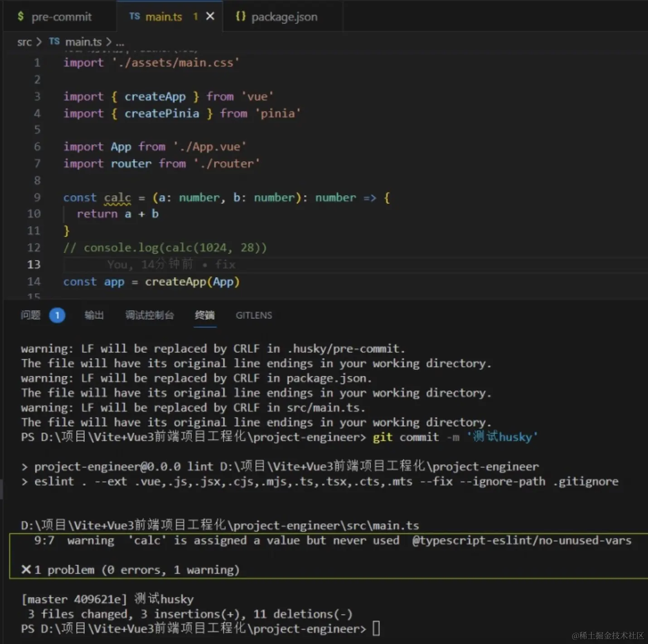Click line number 9 in the gutter
This screenshot has height=644, width=648.
pos(37,197)
